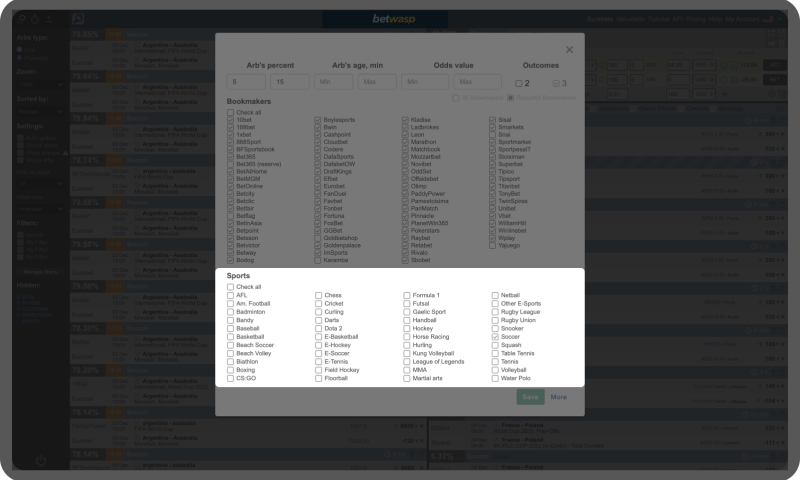800x480 pixels.
Task: Click the first BET button in calculator
Action: 774,65
